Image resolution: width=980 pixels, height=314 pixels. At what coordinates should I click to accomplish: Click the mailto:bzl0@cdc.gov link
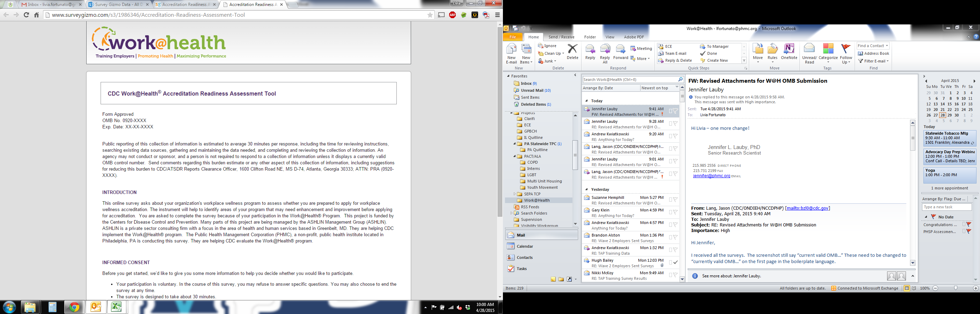(807, 208)
